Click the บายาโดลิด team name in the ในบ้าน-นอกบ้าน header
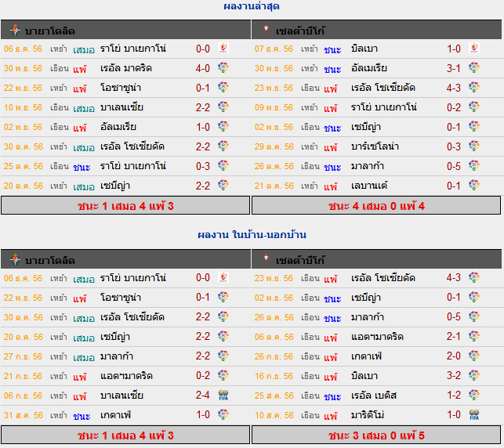504x448 pixels. pyautogui.click(x=50, y=261)
